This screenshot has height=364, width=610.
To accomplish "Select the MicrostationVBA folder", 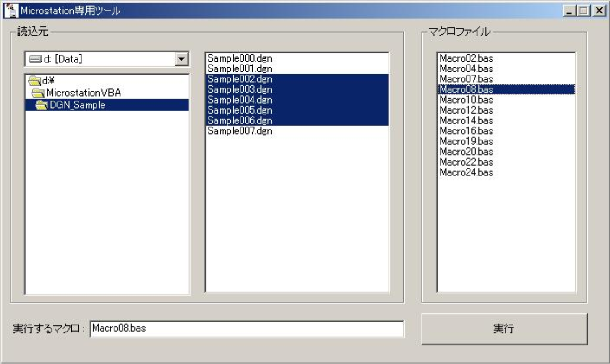I will (107, 93).
